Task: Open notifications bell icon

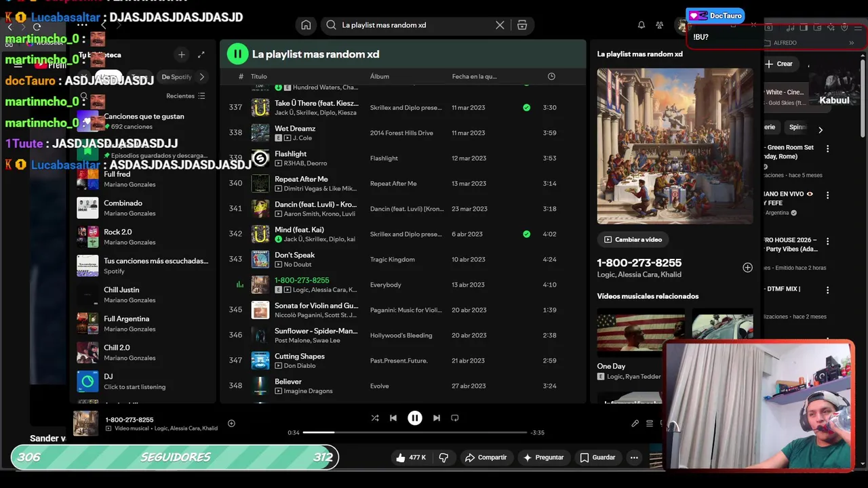Action: click(641, 25)
